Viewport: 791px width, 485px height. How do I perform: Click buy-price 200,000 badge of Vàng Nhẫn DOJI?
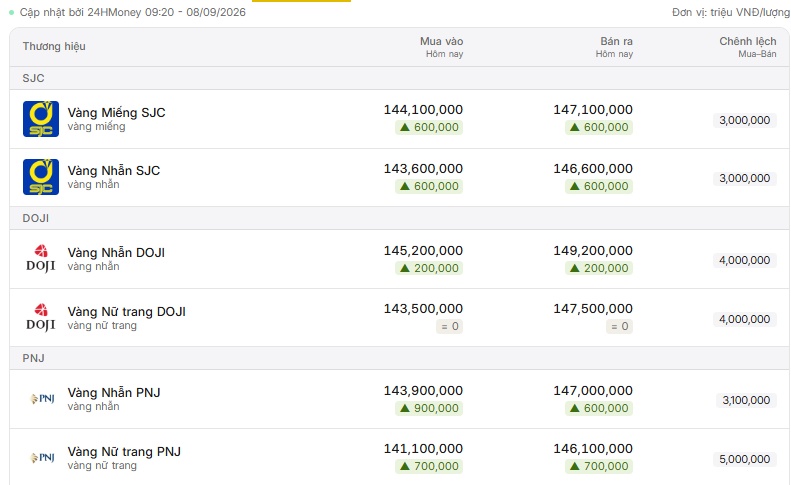pyautogui.click(x=429, y=268)
